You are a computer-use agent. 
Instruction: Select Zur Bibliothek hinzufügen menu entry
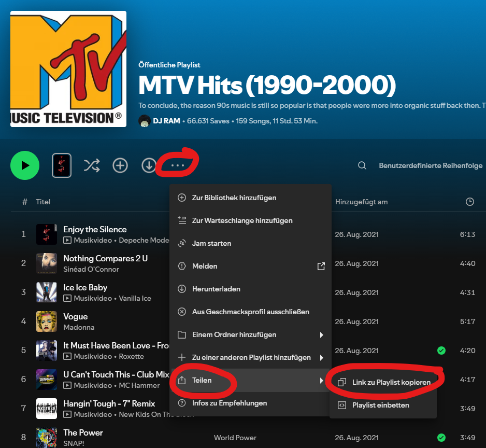[x=250, y=198]
